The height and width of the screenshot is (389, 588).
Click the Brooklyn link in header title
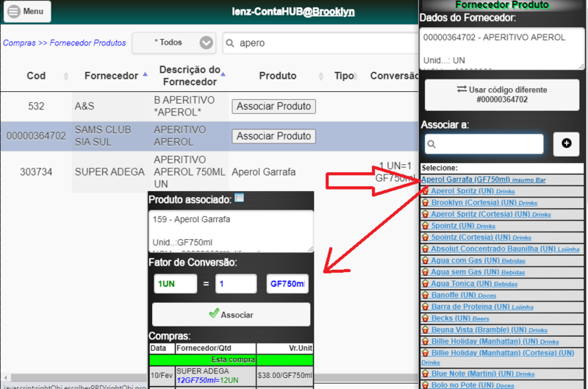click(334, 12)
